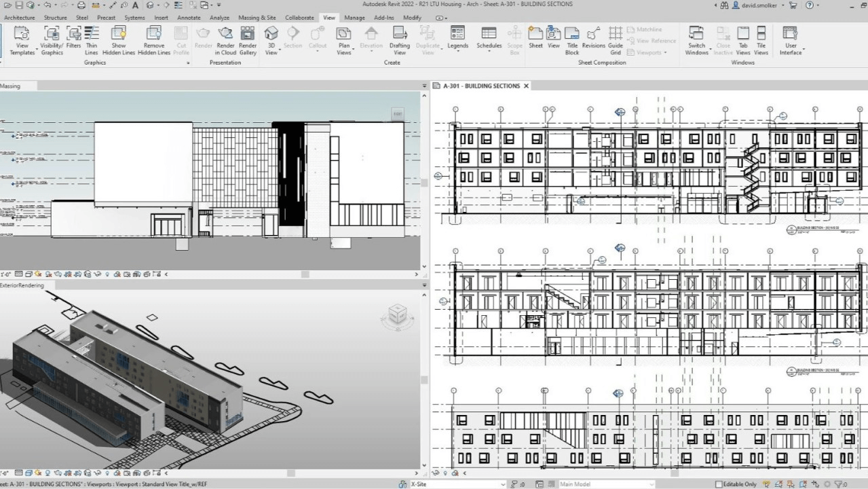The width and height of the screenshot is (868, 489).
Task: Click Show Hidden Lines tool
Action: coord(119,40)
